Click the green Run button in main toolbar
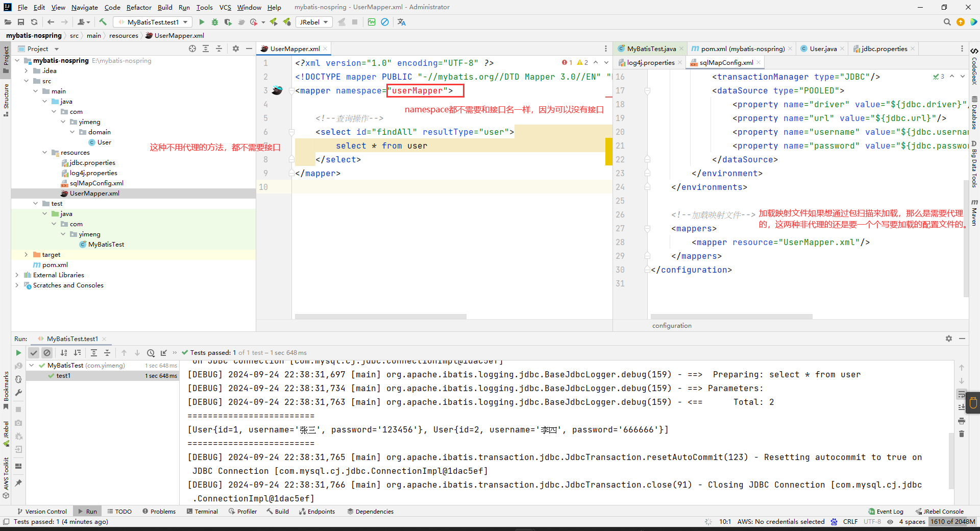980x531 pixels. (x=202, y=22)
